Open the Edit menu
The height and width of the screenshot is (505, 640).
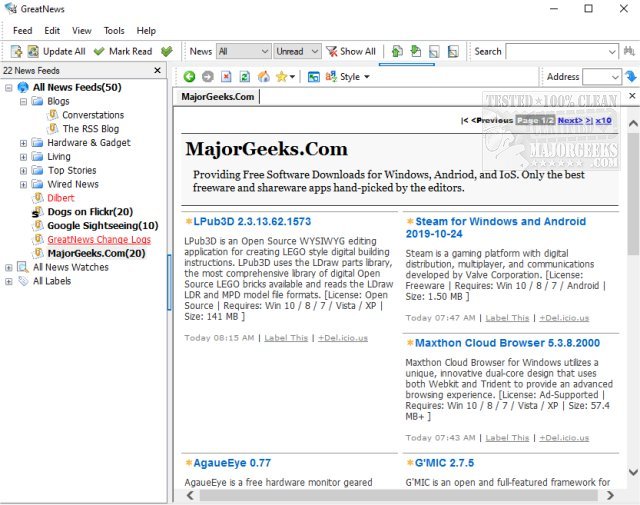[52, 31]
